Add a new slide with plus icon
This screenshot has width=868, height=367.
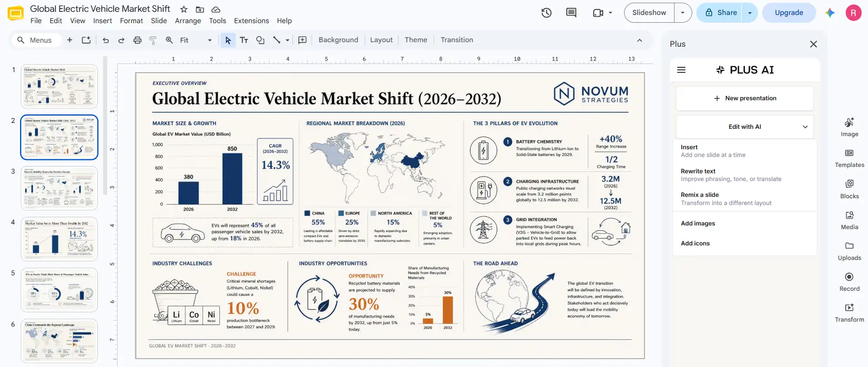coord(69,40)
